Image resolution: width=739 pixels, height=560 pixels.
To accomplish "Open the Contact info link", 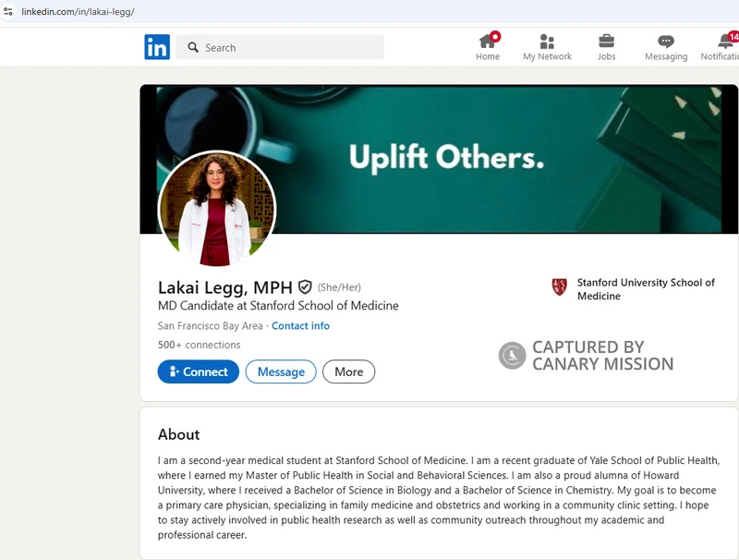I will pyautogui.click(x=301, y=325).
